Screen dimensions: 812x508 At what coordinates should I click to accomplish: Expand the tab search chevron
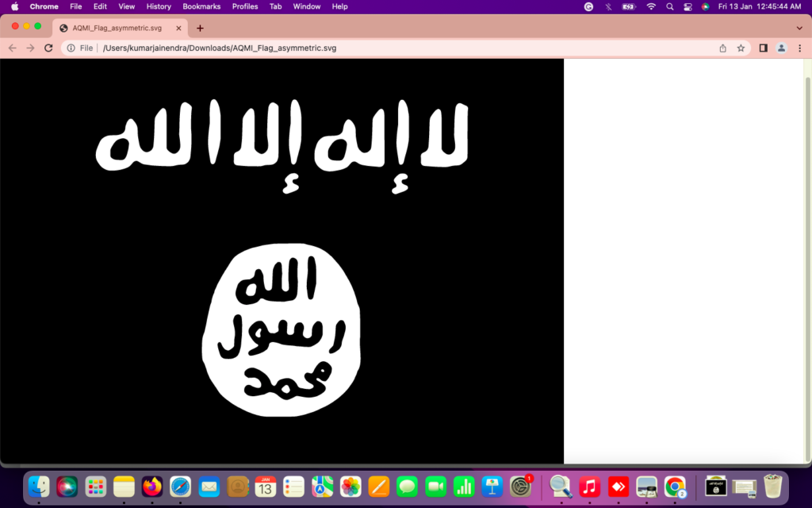point(799,28)
